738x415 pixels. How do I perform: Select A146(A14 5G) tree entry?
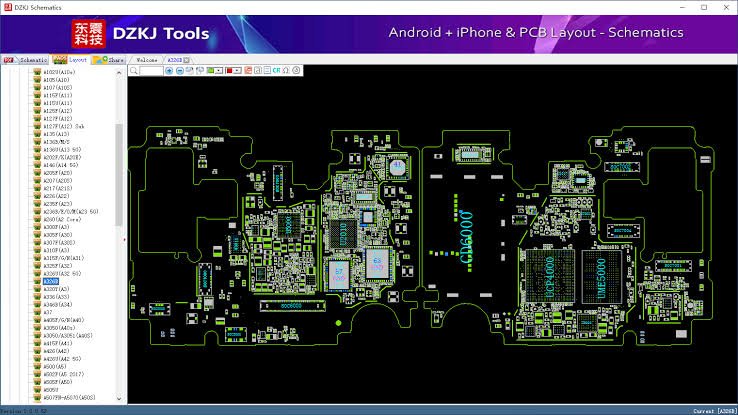click(61, 165)
